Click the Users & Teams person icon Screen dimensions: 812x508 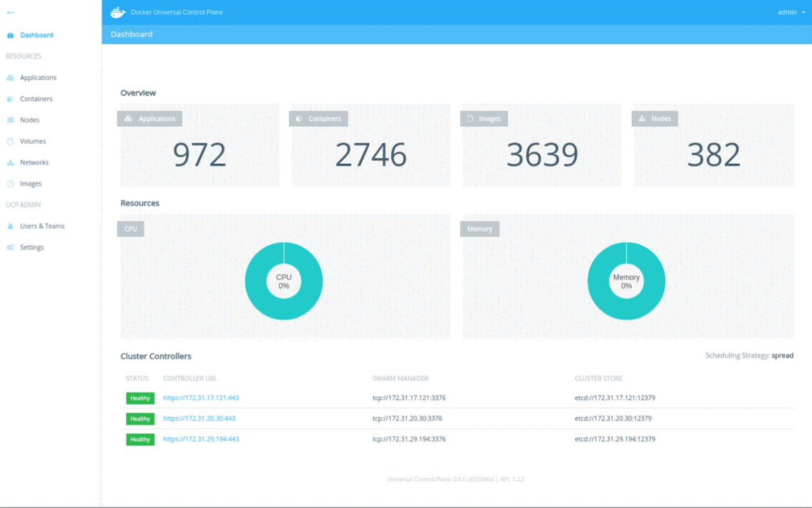coord(10,226)
